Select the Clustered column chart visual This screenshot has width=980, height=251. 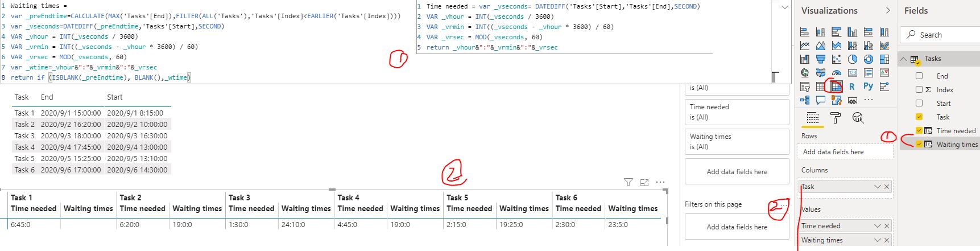pos(853,32)
